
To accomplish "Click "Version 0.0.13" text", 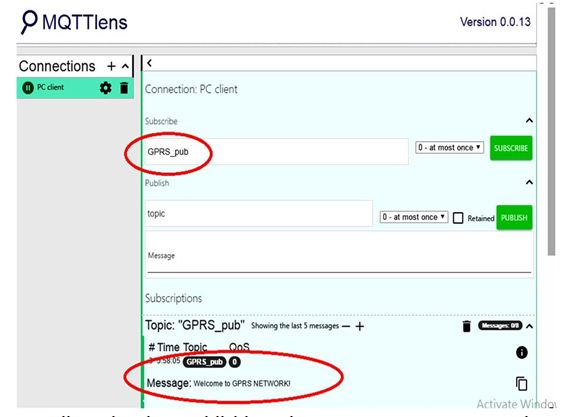I will tap(495, 22).
